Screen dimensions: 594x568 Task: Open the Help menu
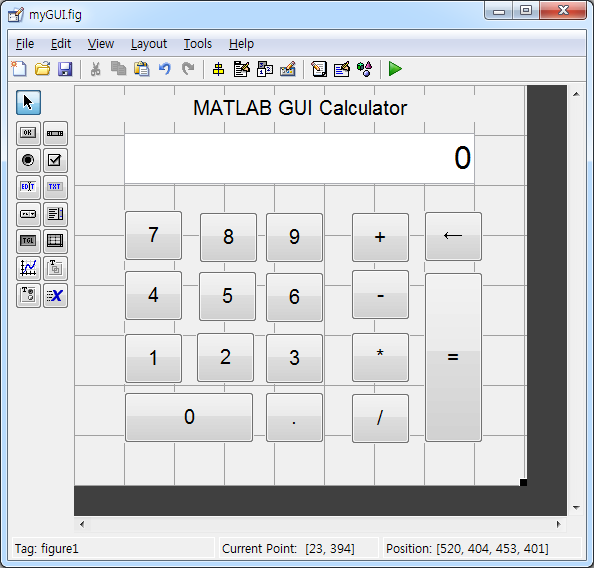(x=241, y=44)
